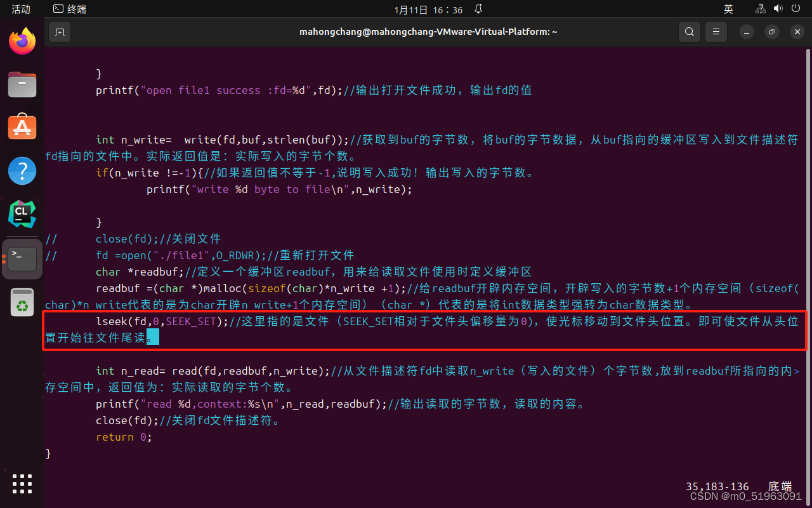The width and height of the screenshot is (812, 508).
Task: Open the terminal hamburger menu
Action: [x=716, y=31]
